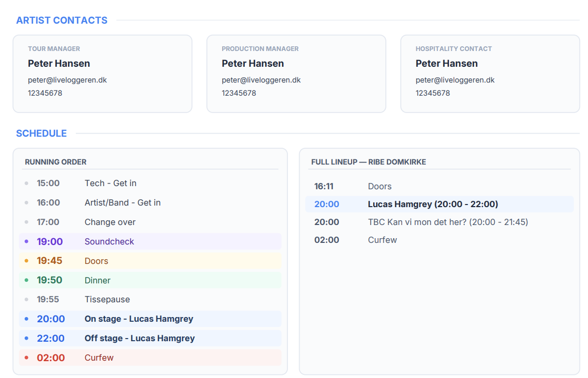Click the Artist Contacts section heading
The width and height of the screenshot is (588, 378).
click(x=62, y=21)
